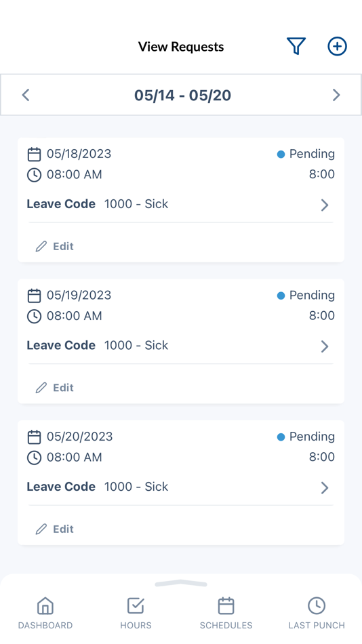Image resolution: width=362 pixels, height=644 pixels.
Task: Open the filter funnel icon
Action: coord(296,46)
